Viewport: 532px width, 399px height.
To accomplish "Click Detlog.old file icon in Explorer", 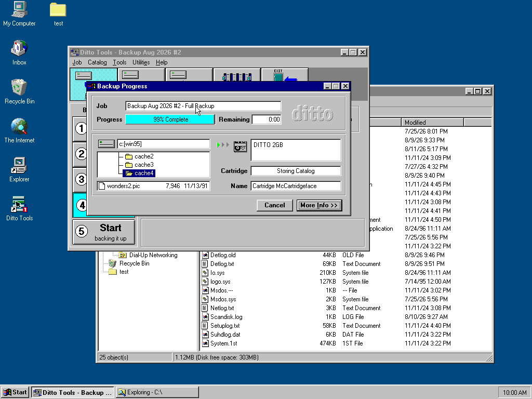I will click(205, 255).
